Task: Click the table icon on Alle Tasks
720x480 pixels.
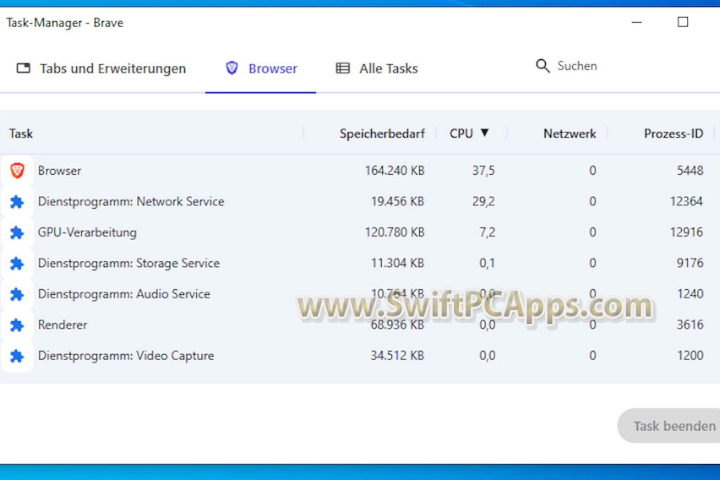Action: click(x=343, y=68)
